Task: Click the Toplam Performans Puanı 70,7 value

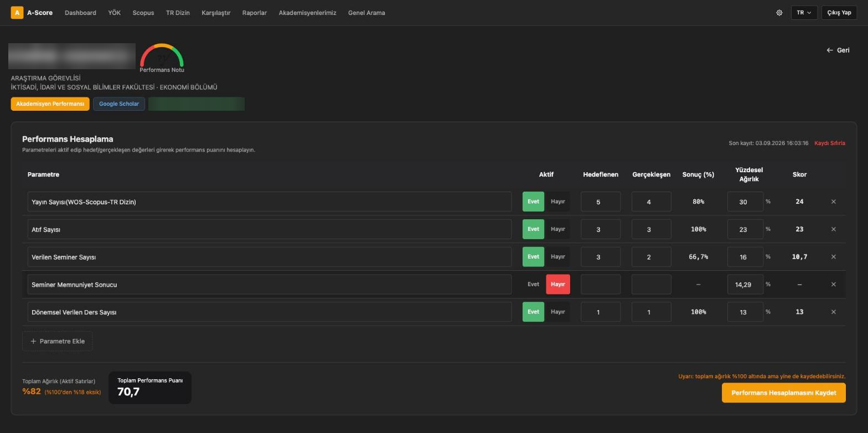Action: click(128, 392)
